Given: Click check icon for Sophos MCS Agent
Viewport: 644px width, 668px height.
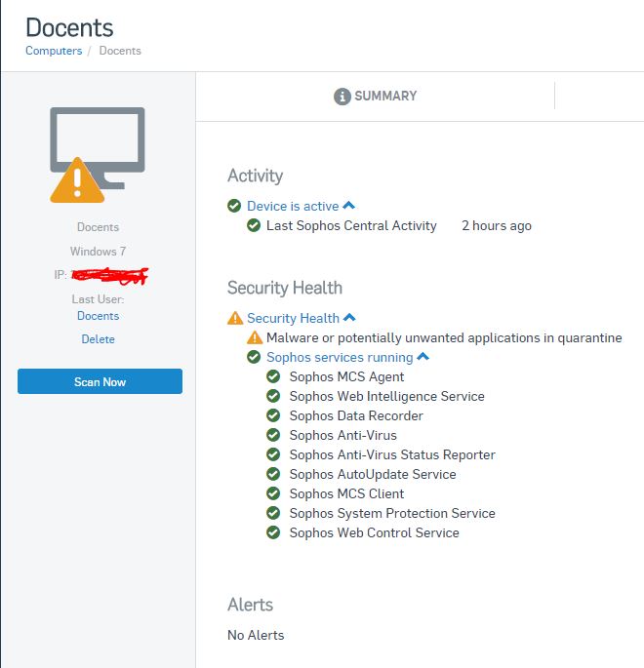Looking at the screenshot, I should pyautogui.click(x=273, y=376).
